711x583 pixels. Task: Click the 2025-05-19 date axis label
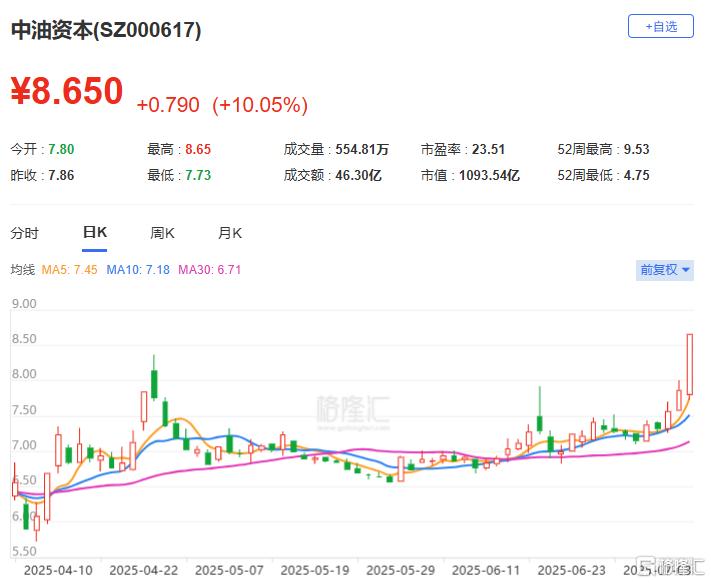tap(315, 570)
